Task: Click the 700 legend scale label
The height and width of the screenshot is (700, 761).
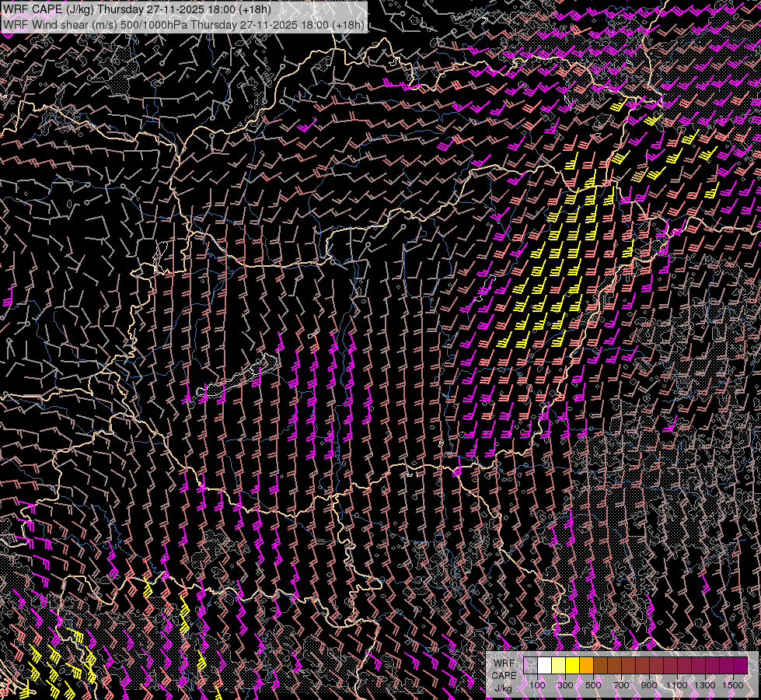Action: coord(621,685)
